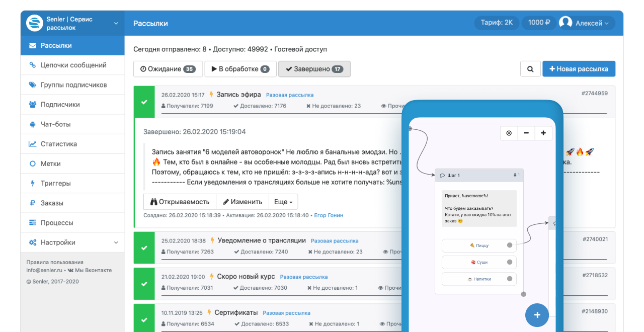Open Чат-боты in the sidebar
The image size is (644, 332).
pyautogui.click(x=72, y=124)
